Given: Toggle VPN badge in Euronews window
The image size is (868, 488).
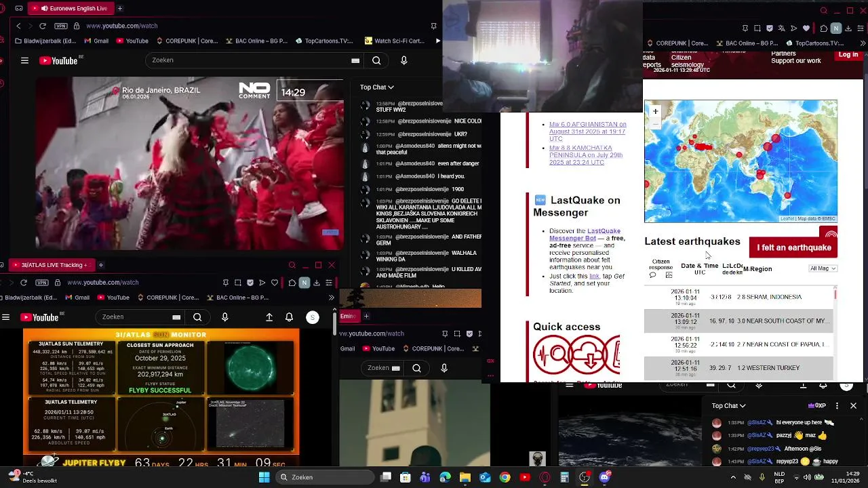Looking at the screenshot, I should tap(61, 26).
